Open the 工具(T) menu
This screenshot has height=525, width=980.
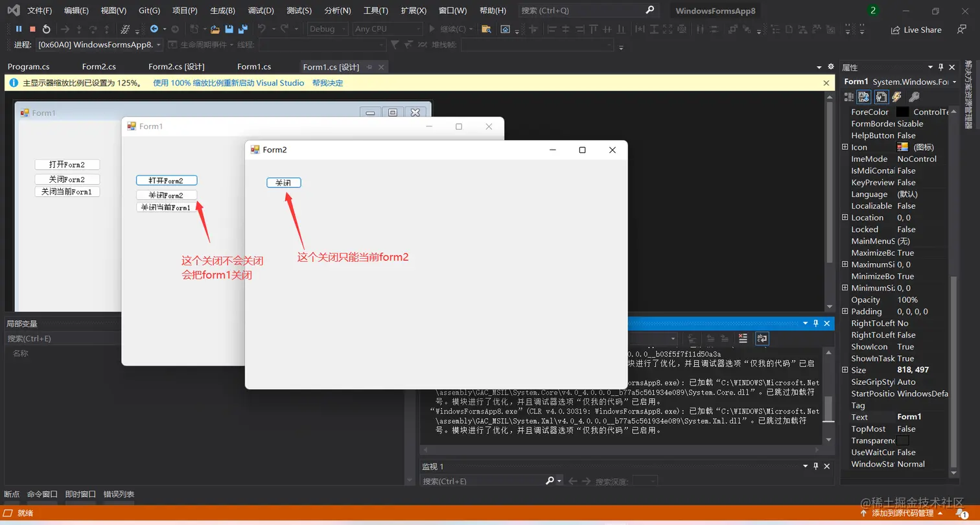[x=376, y=10]
